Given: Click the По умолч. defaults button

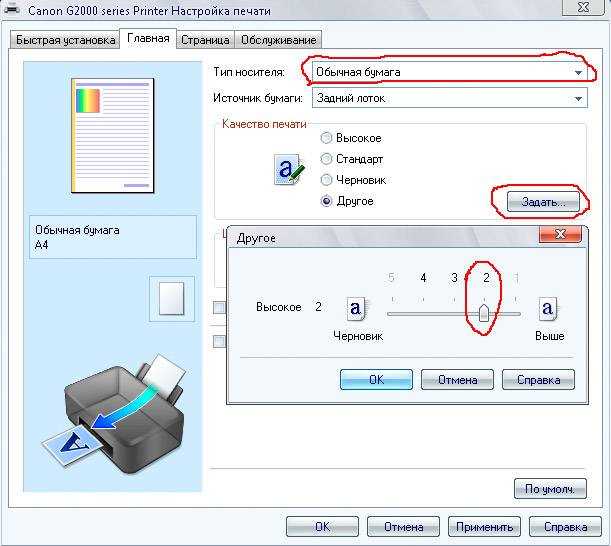Looking at the screenshot, I should point(550,489).
